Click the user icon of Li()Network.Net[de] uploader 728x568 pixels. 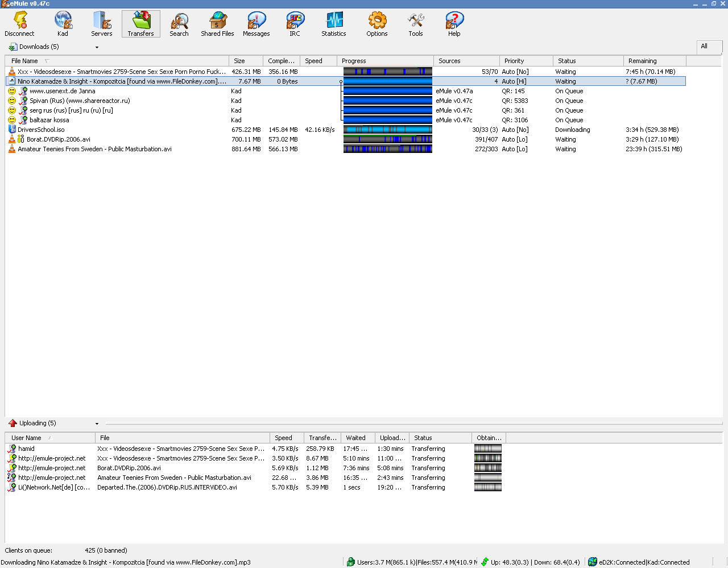[x=12, y=487]
